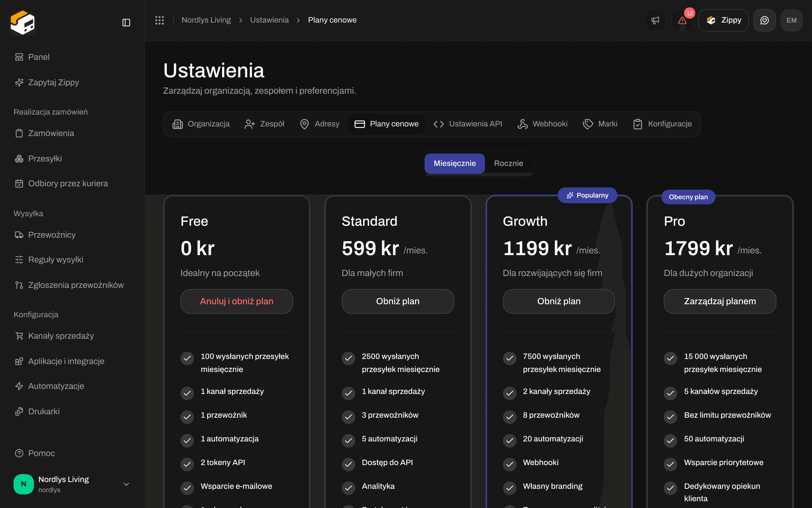Click Analityka feature text
The width and height of the screenshot is (812, 508).
(378, 486)
